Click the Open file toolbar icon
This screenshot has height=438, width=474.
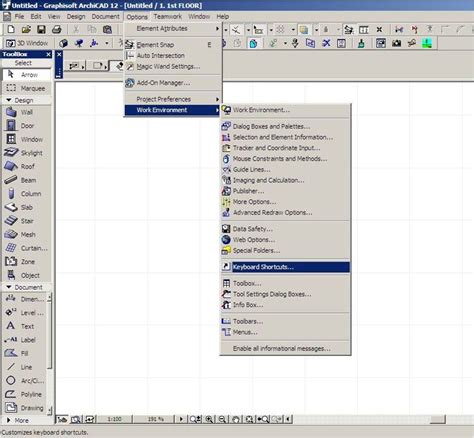[26, 29]
